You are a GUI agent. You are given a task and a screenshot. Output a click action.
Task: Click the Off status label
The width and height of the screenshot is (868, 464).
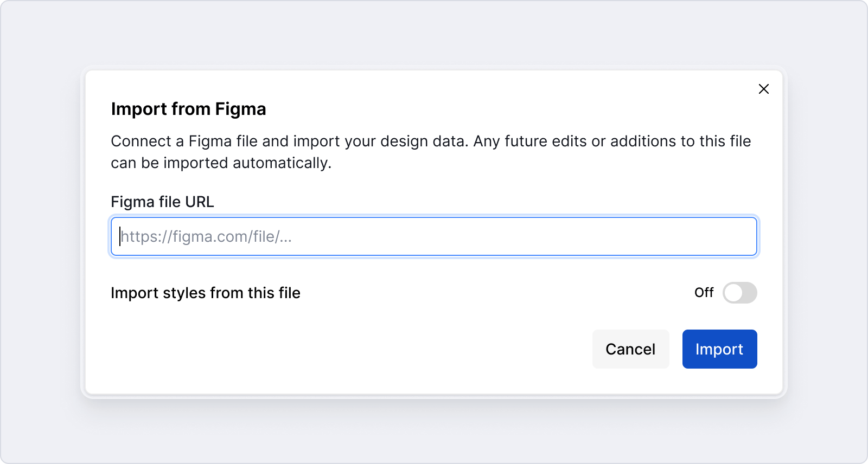704,293
